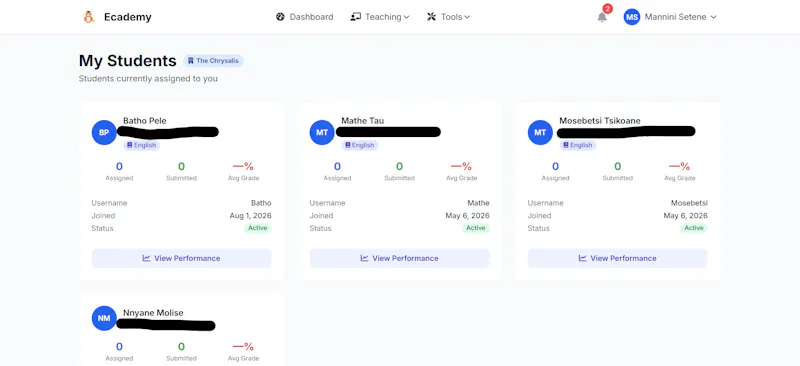Click Batho Pele's Active status badge
The height and width of the screenshot is (366, 800).
point(258,228)
